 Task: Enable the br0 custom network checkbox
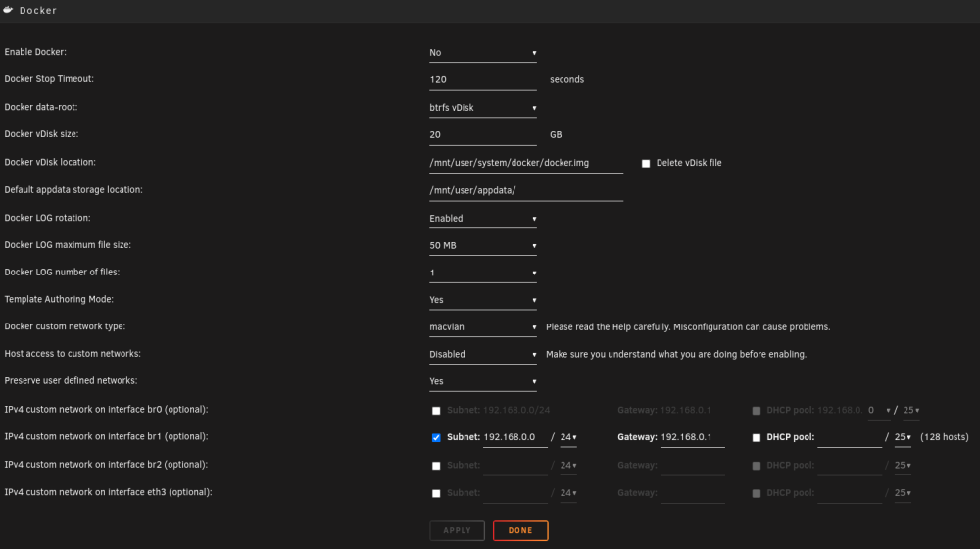coord(436,411)
